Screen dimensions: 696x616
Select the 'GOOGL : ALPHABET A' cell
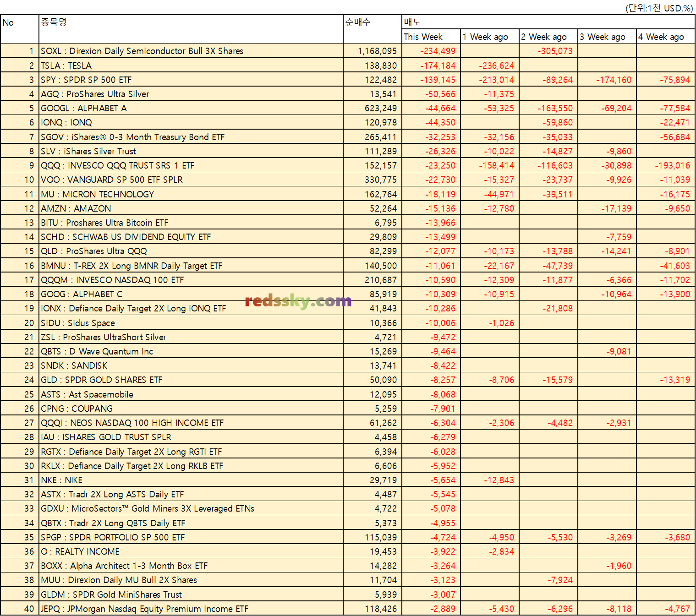click(x=191, y=108)
